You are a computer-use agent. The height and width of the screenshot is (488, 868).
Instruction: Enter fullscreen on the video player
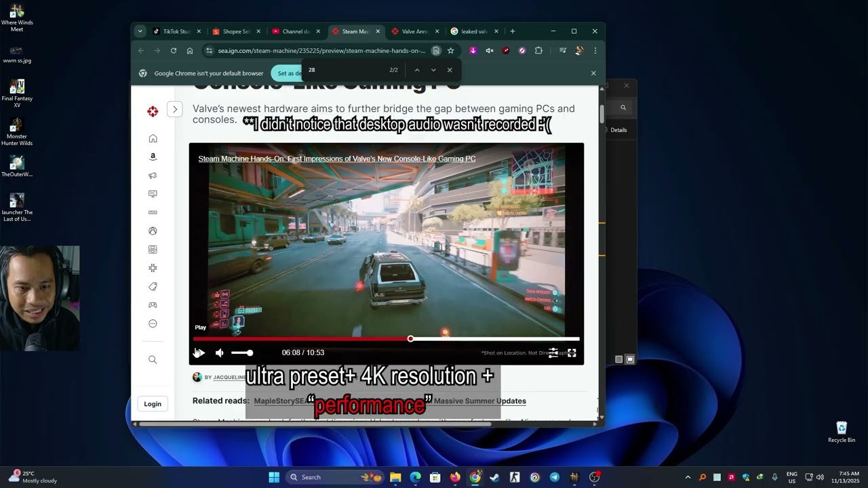click(572, 352)
